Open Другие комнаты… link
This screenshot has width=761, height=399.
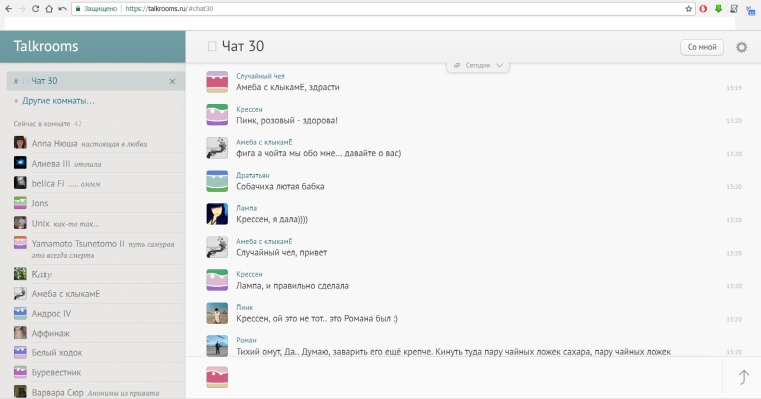click(x=58, y=101)
